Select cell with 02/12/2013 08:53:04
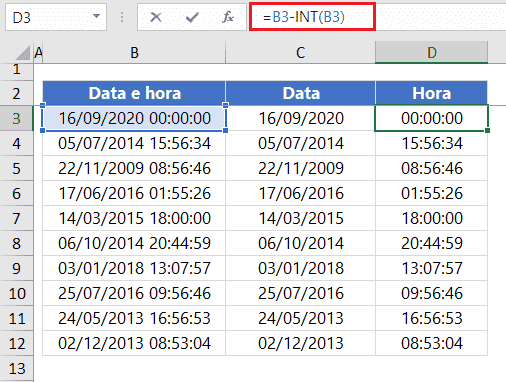506x382 pixels. coord(134,343)
